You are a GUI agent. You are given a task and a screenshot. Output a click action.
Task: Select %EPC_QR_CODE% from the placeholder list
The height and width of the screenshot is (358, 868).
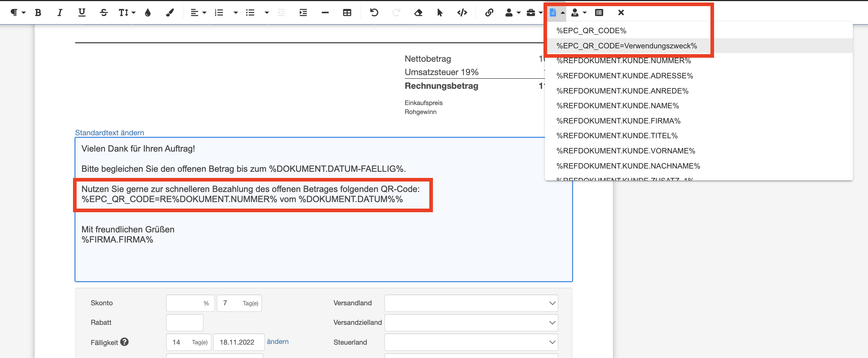click(591, 31)
